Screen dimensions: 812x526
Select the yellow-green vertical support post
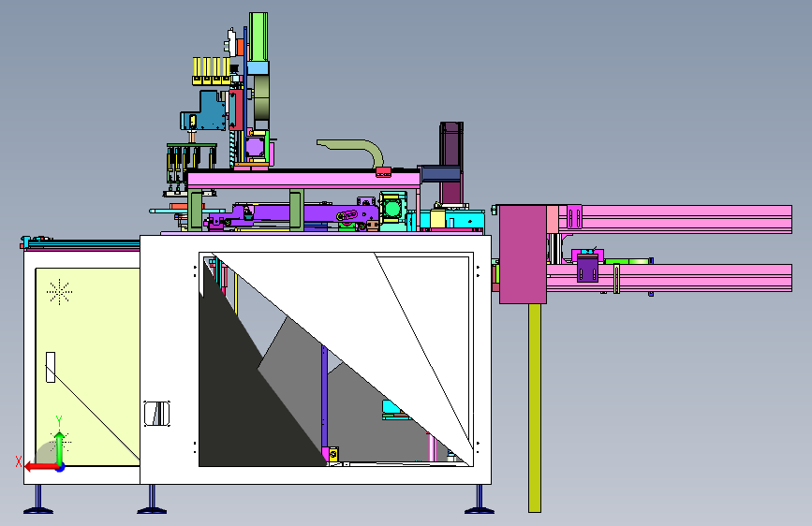535,408
